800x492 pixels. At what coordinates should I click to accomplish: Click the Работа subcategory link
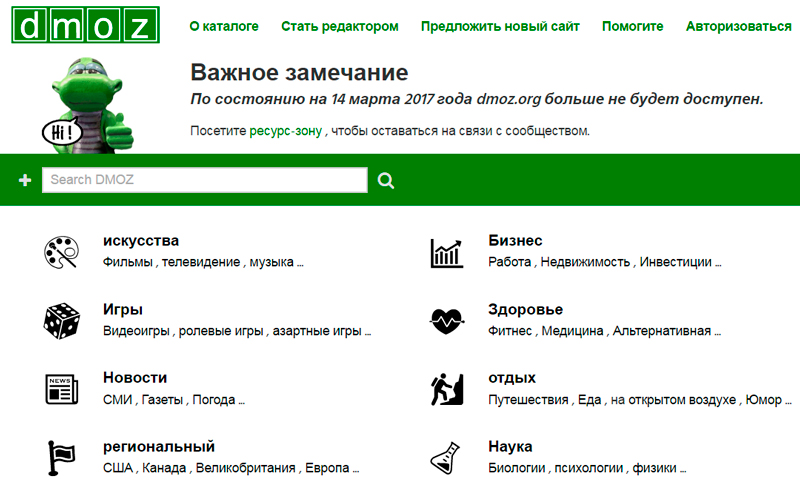pyautogui.click(x=510, y=262)
